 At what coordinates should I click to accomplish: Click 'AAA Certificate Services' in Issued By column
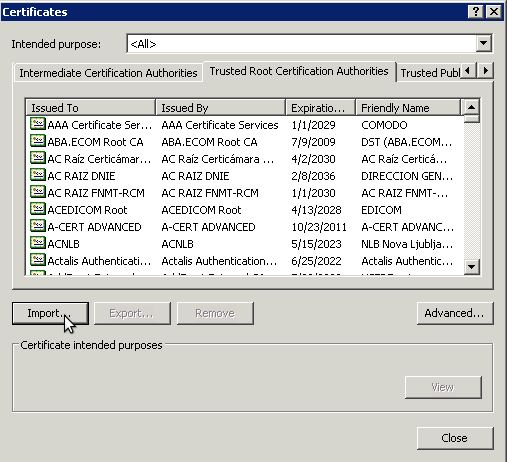click(x=220, y=125)
